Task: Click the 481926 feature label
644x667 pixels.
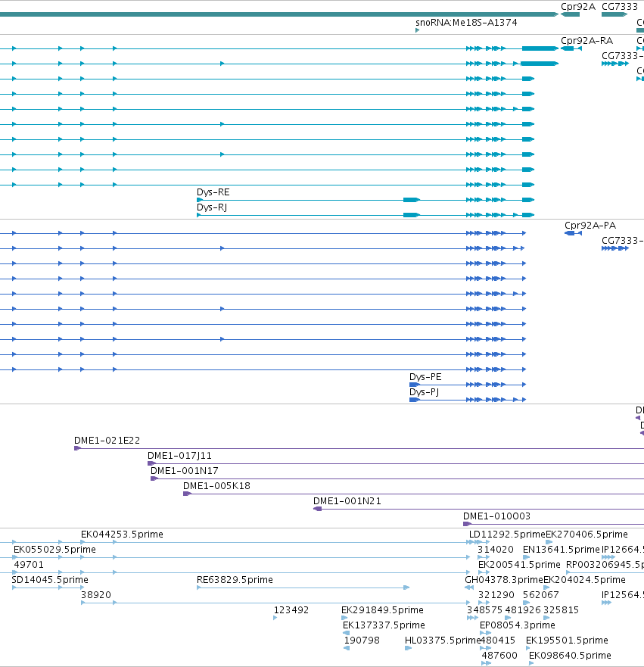Action: point(523,610)
